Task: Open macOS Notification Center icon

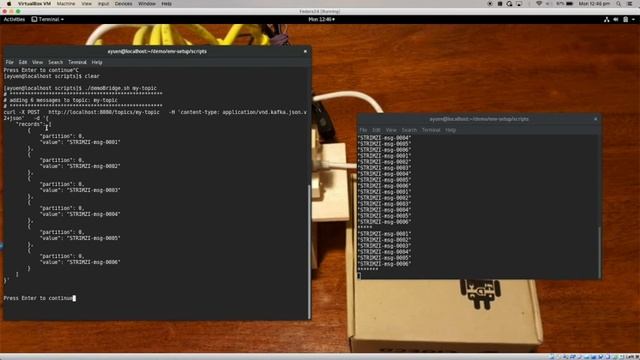Action: pyautogui.click(x=630, y=4)
